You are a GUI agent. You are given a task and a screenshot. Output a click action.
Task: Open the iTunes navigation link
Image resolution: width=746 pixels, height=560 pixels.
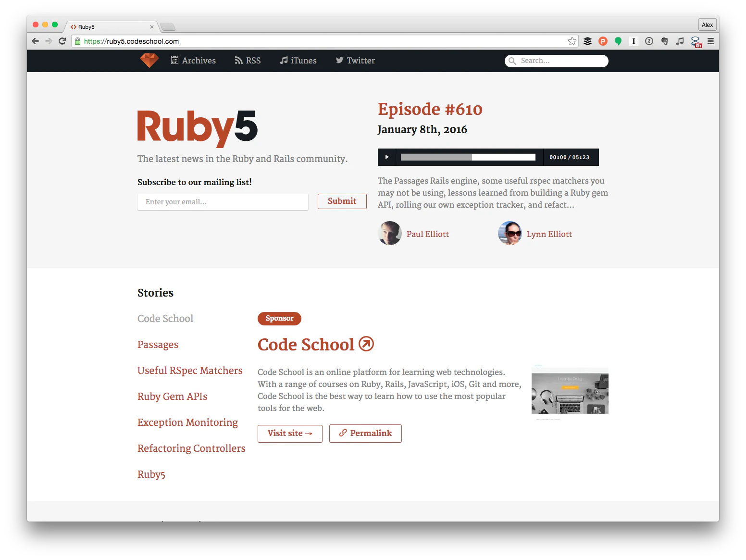(298, 61)
